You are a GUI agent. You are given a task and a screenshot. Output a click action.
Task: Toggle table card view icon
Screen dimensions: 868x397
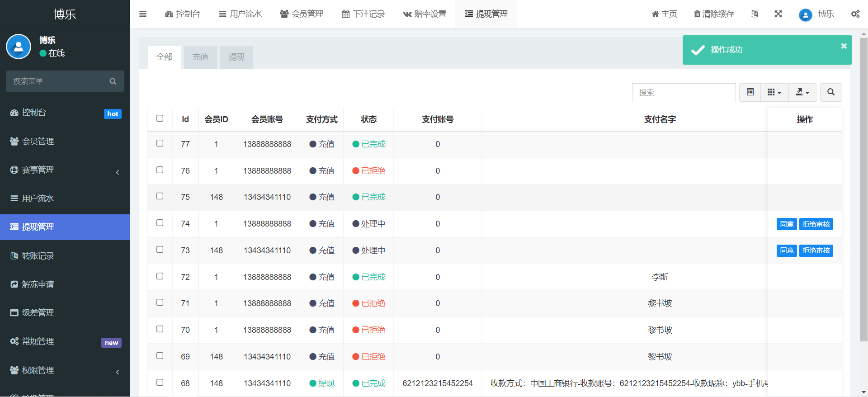[x=750, y=92]
